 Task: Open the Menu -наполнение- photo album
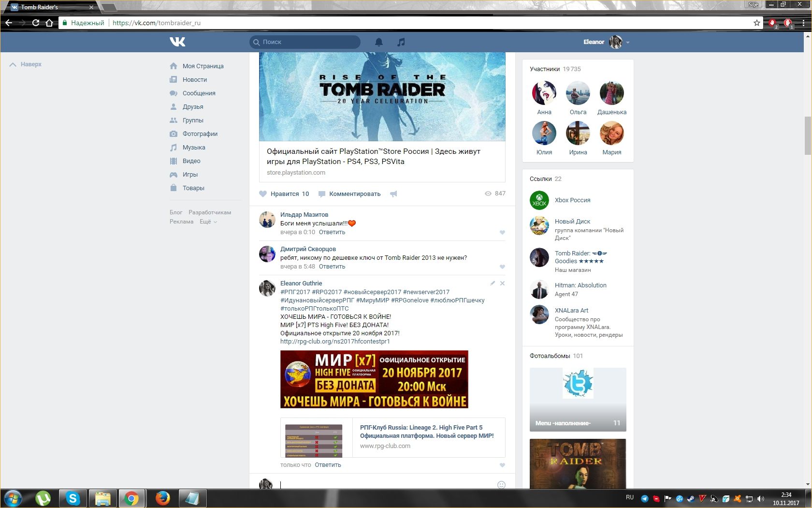(x=578, y=400)
